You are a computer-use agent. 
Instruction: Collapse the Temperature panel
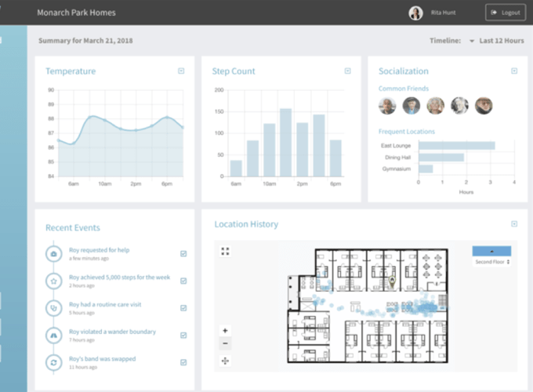[x=182, y=71]
